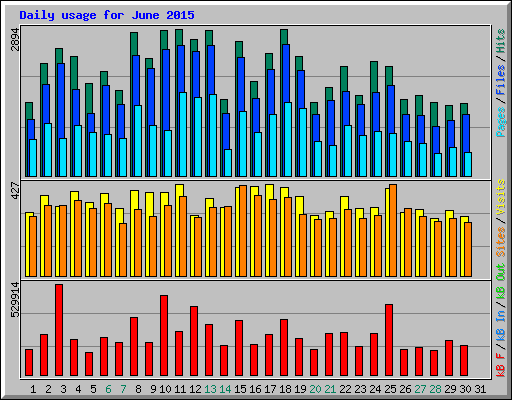Screen dimensions: 512x400
Task: Select the cyan Pages bar for day 28
Action: pos(438,165)
